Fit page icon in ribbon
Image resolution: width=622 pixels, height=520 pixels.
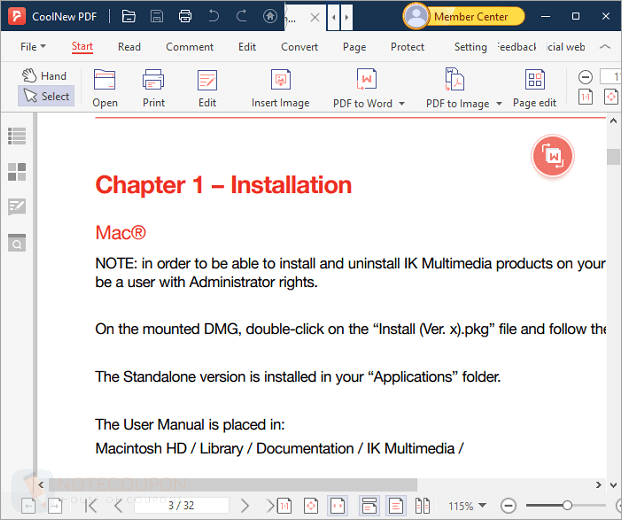(x=612, y=97)
